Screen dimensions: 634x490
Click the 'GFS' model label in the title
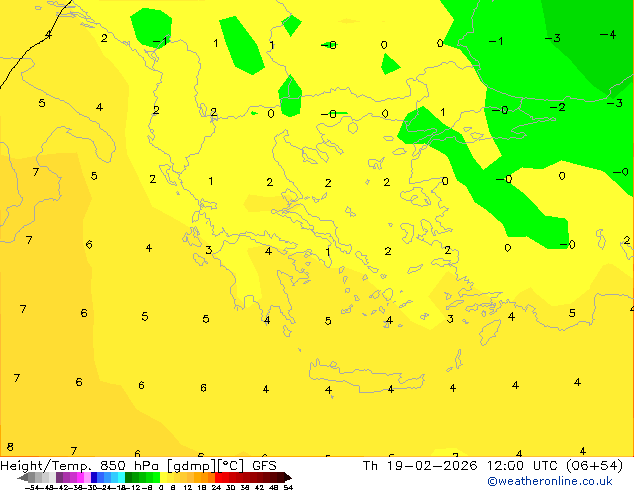[264, 465]
